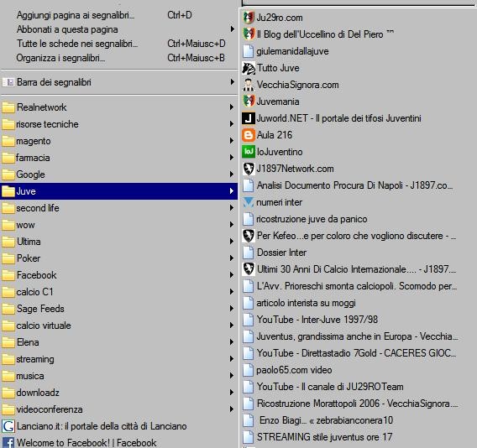The width and height of the screenshot is (477, 448).
Task: Open the highlighted Juve folder
Action: (118, 191)
